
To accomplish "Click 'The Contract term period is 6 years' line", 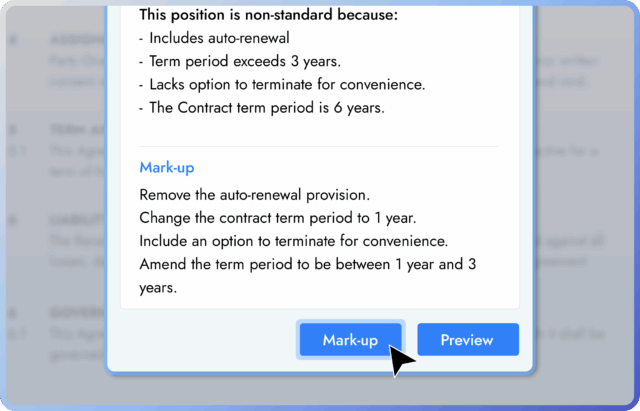I will 260,107.
